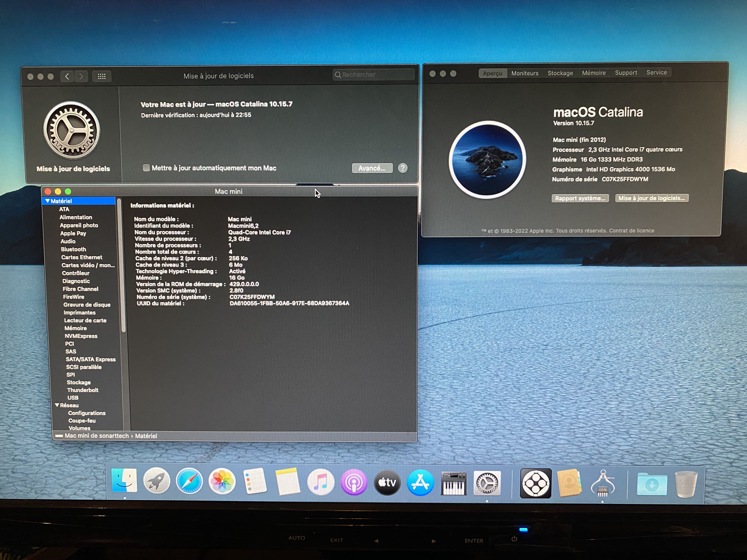Select NVMExpress in the sidebar

coord(81,336)
